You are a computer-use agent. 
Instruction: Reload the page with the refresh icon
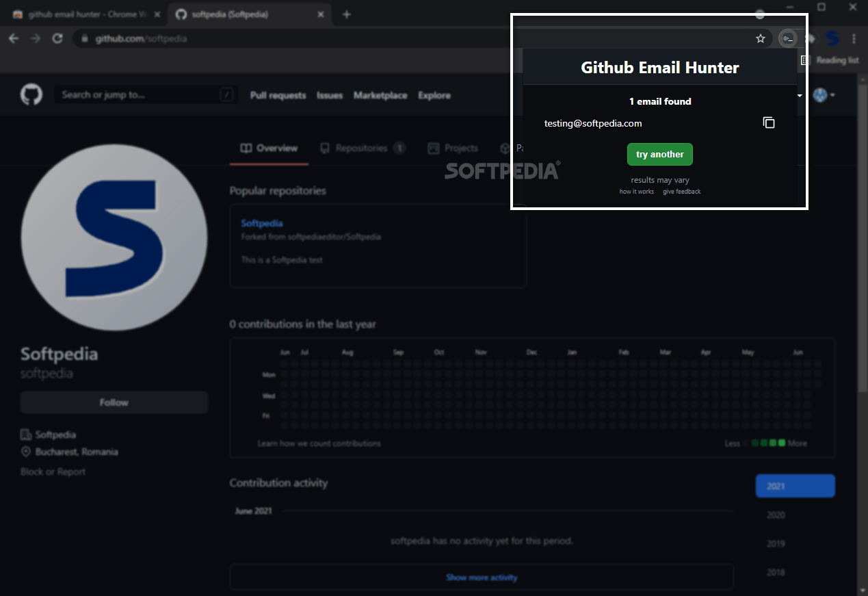click(57, 38)
